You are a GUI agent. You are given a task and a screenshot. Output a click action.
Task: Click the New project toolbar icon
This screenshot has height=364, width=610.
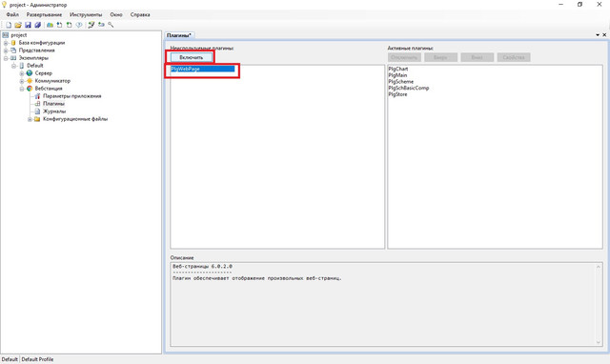point(9,25)
